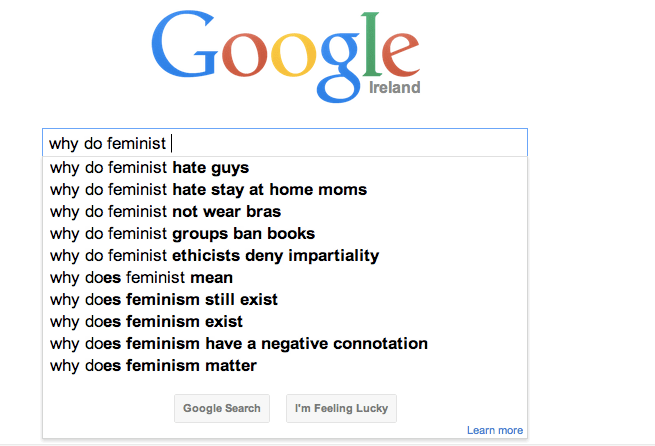Select 'have a negative connotation' suggestion
Image resolution: width=655 pixels, height=446 pixels.
(238, 344)
